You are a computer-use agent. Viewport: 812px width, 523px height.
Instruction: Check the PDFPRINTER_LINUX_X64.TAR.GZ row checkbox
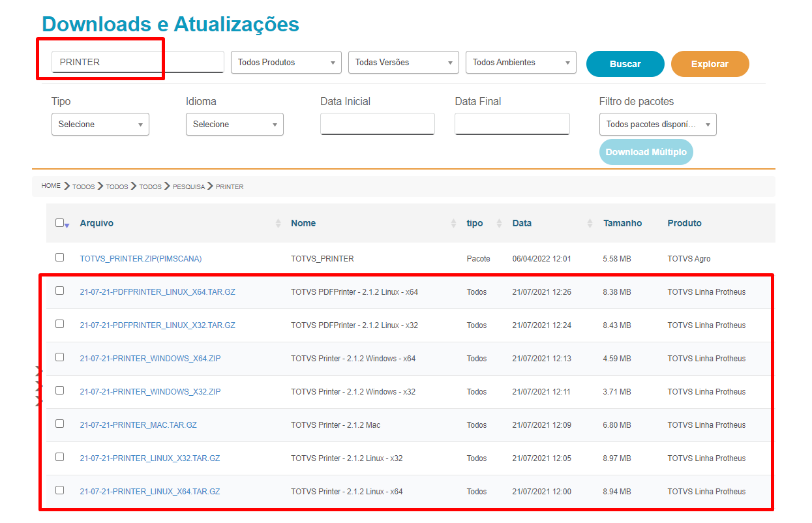[59, 291]
